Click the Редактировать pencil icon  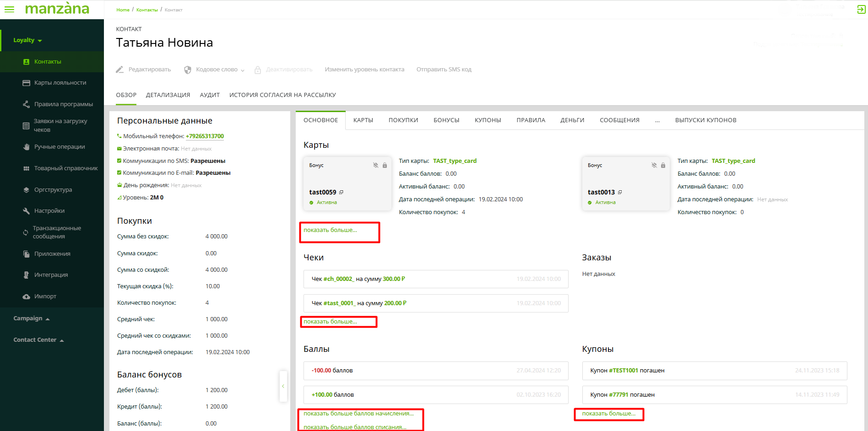pyautogui.click(x=120, y=70)
